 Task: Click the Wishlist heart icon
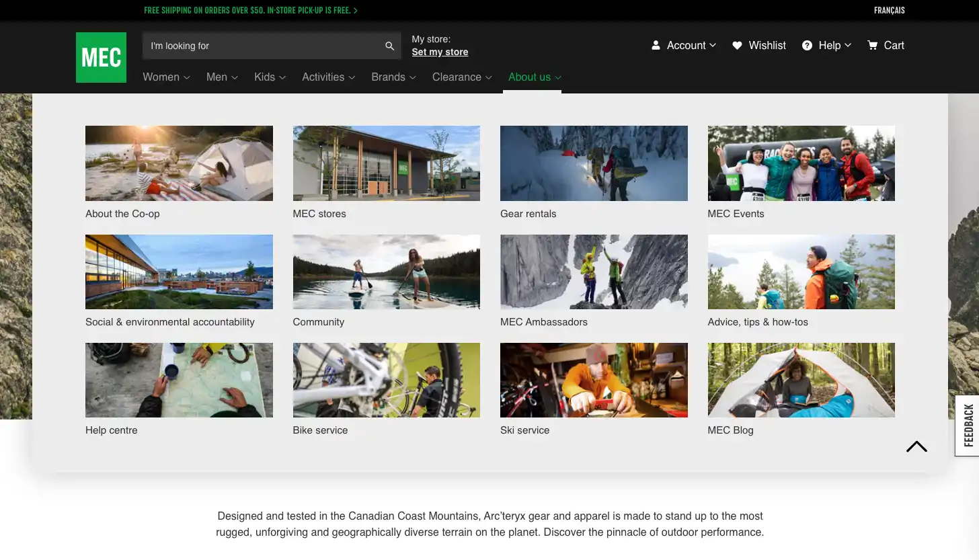coord(737,45)
